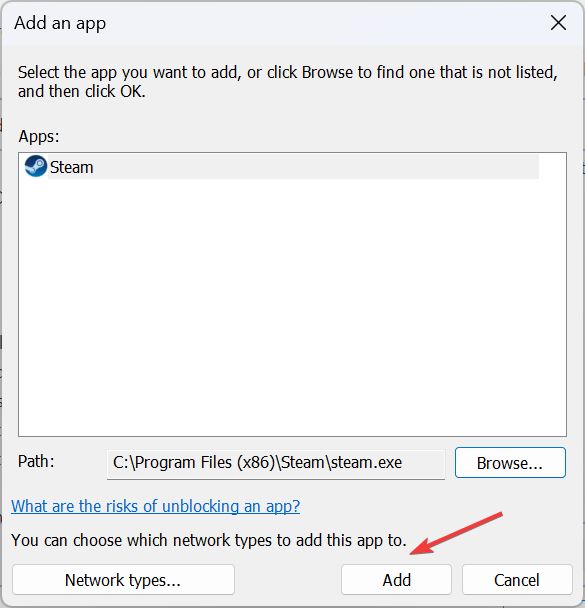Open the Browse... file picker
This screenshot has width=585, height=608.
[510, 463]
